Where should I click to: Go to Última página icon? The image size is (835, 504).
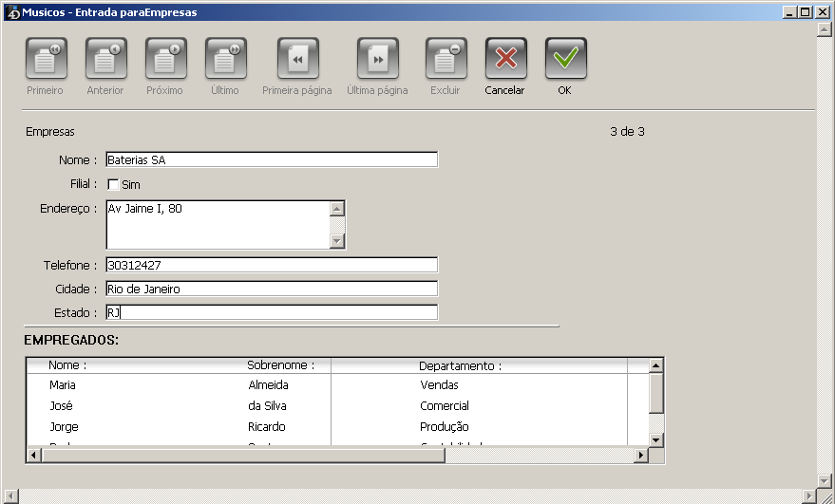pos(377,59)
